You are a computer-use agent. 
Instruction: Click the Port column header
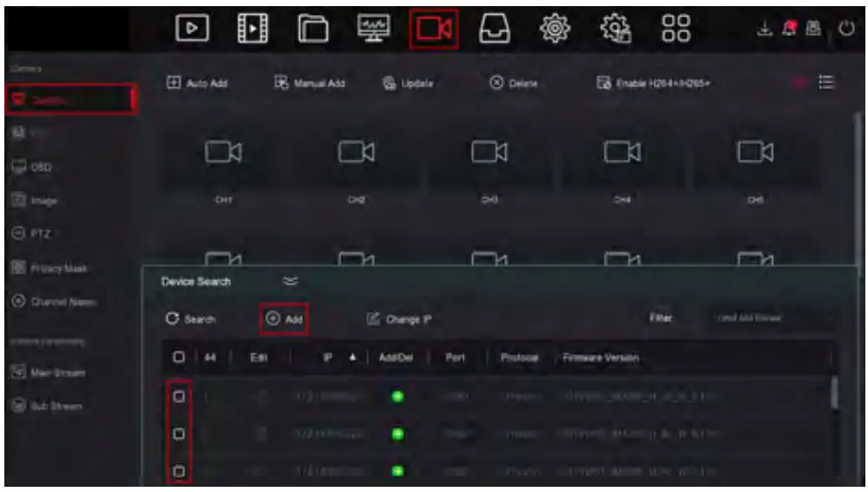click(x=455, y=358)
